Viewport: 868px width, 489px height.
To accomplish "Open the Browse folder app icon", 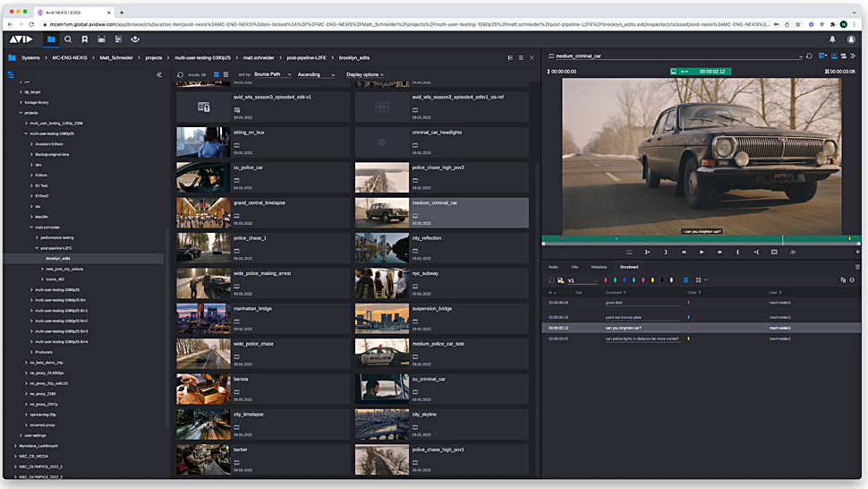I will [51, 39].
